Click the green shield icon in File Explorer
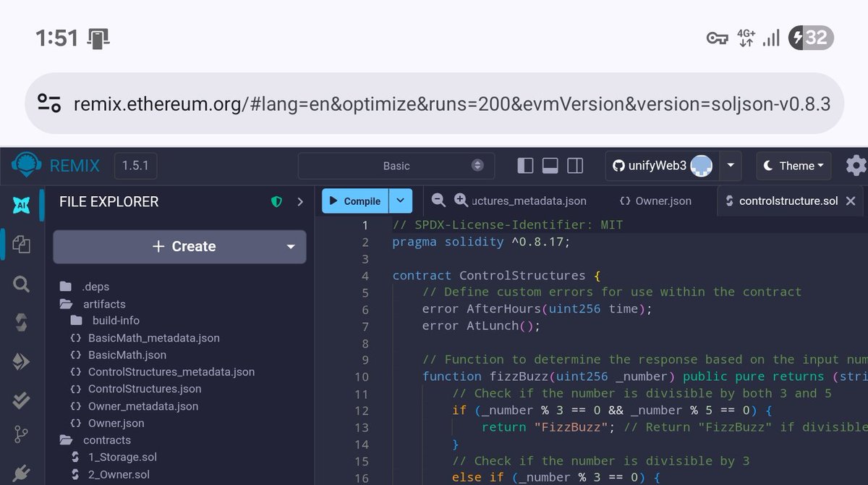The height and width of the screenshot is (485, 868). pos(276,202)
